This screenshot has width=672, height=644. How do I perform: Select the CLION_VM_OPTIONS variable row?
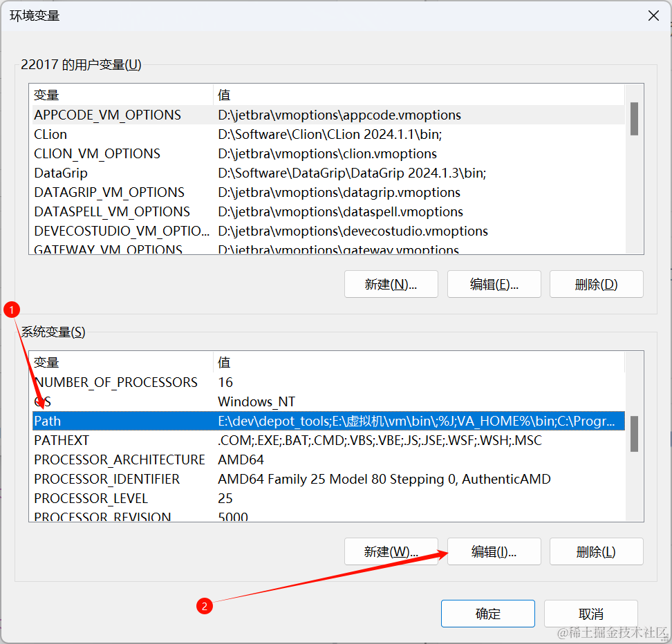328,153
